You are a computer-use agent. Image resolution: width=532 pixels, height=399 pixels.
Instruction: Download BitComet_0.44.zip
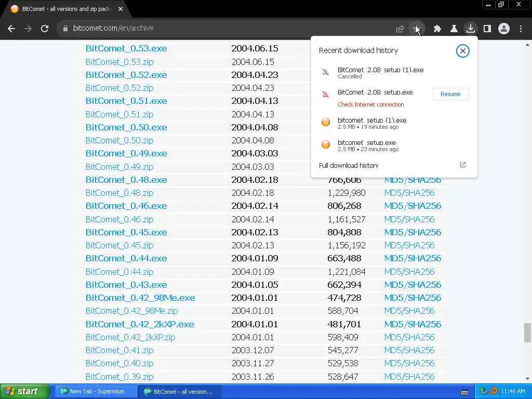pos(119,272)
